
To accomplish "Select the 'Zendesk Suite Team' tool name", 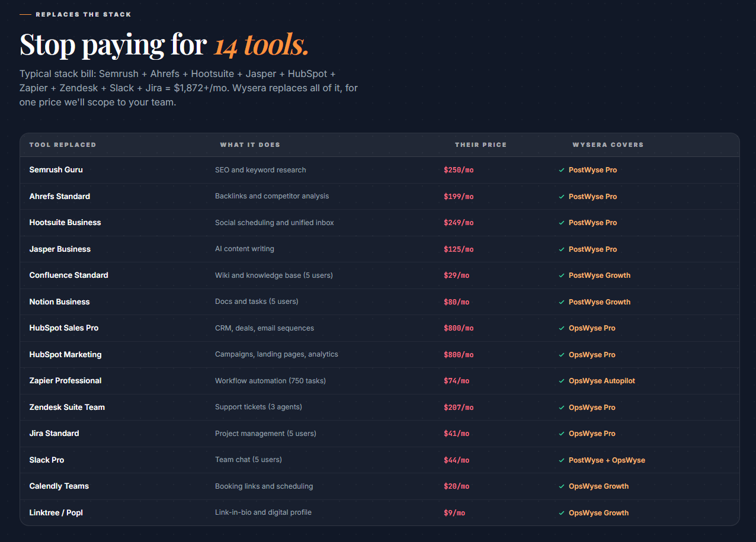I will point(67,407).
